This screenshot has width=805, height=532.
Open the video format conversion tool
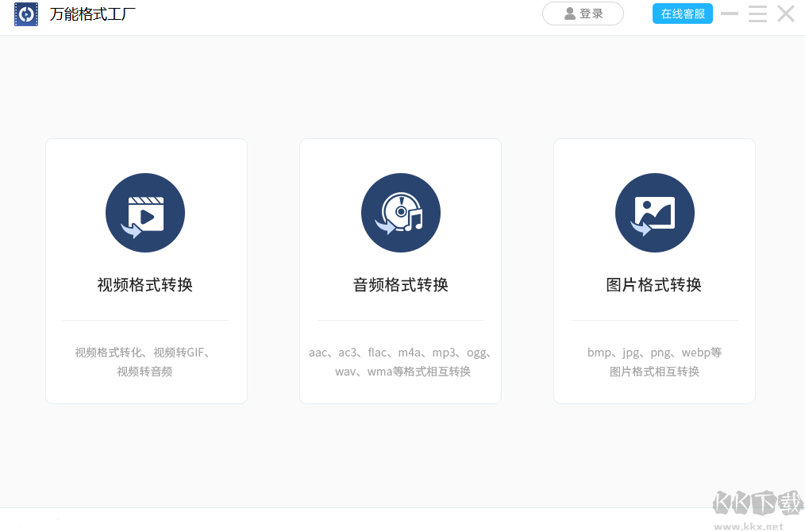146,270
